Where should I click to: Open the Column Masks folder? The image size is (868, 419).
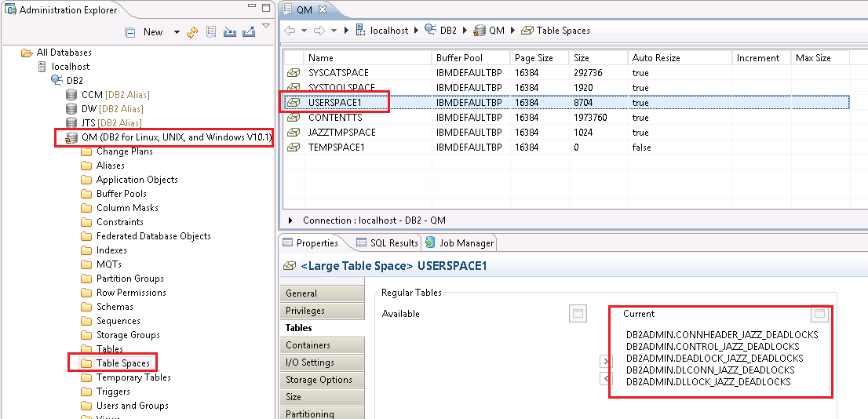point(119,208)
